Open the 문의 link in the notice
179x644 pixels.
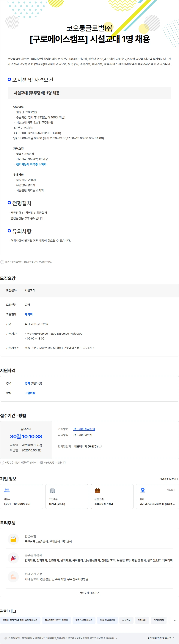41,262
